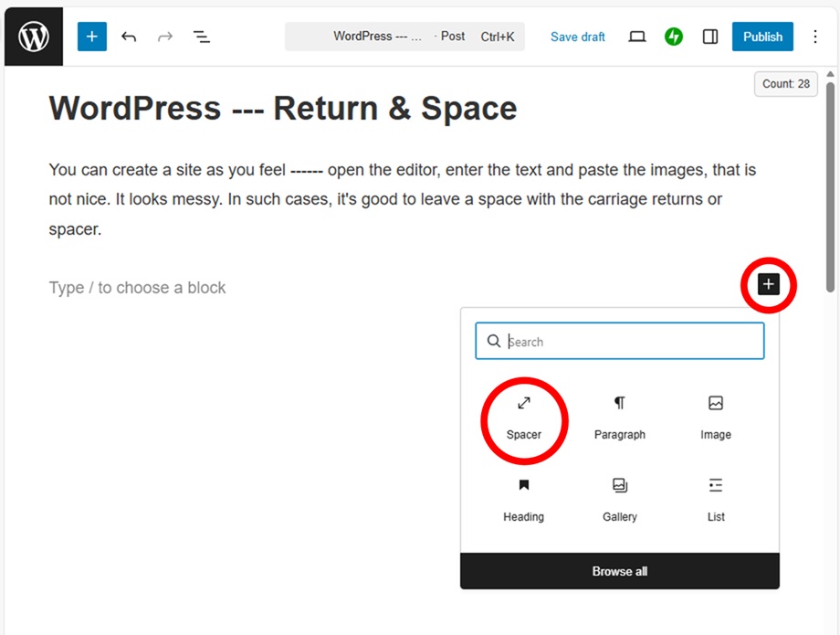Insert a Paragraph block

pos(619,418)
